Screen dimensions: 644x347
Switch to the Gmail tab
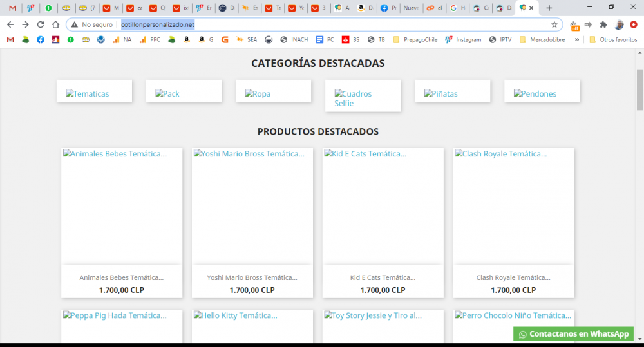[x=13, y=8]
